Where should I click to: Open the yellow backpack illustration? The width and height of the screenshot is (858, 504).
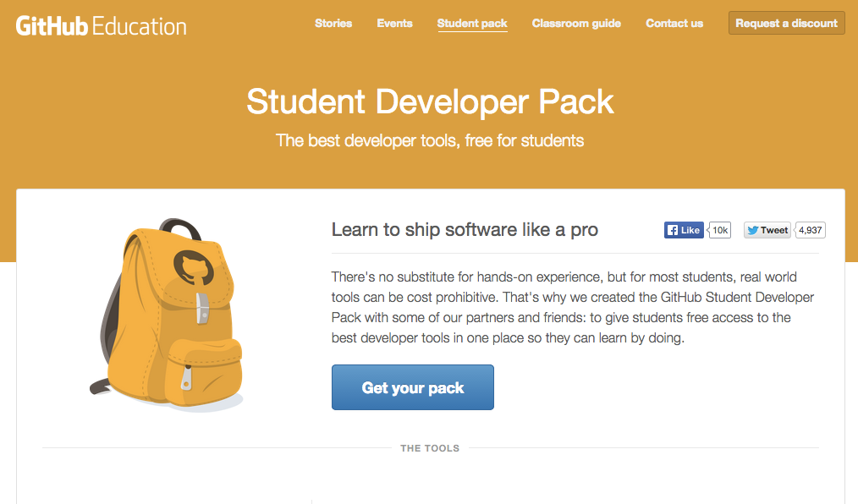click(169, 315)
